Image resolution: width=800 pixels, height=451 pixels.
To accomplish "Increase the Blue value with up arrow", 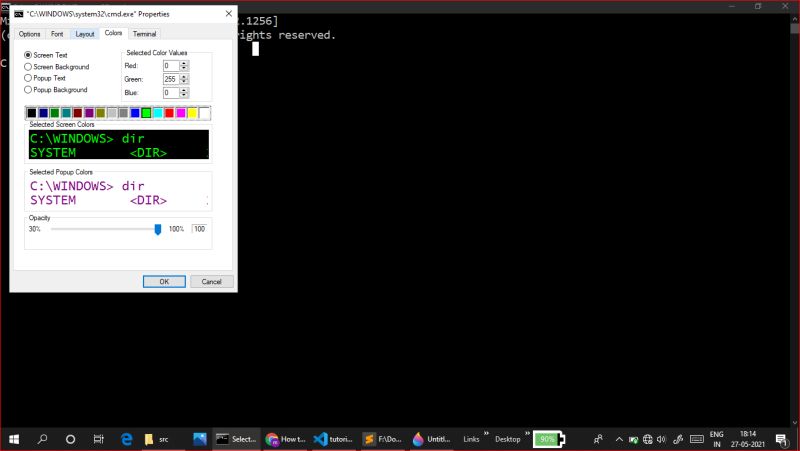I will point(184,90).
